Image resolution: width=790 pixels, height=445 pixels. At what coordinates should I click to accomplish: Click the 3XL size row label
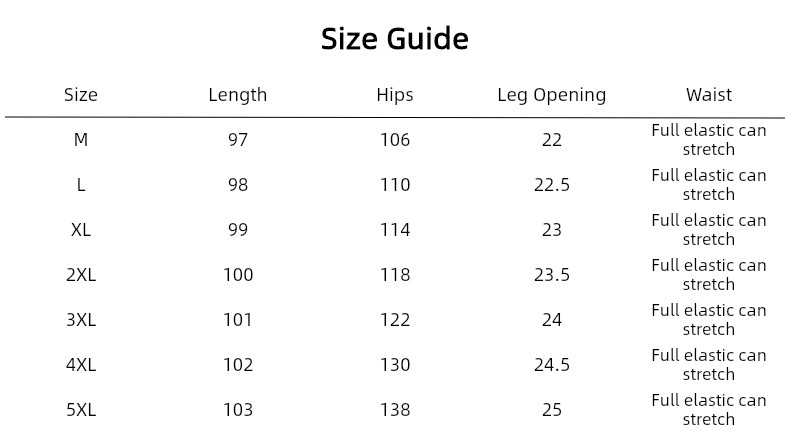(x=81, y=320)
